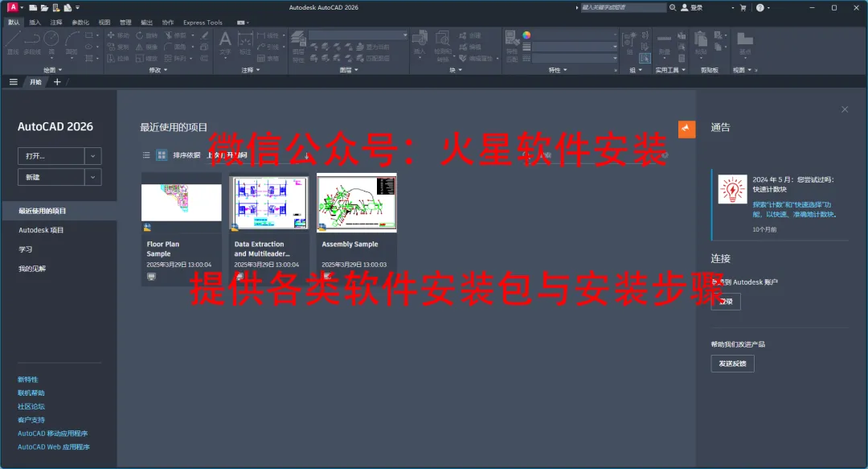Choose the Move (移动) tool
The width and height of the screenshot is (868, 469).
(118, 35)
